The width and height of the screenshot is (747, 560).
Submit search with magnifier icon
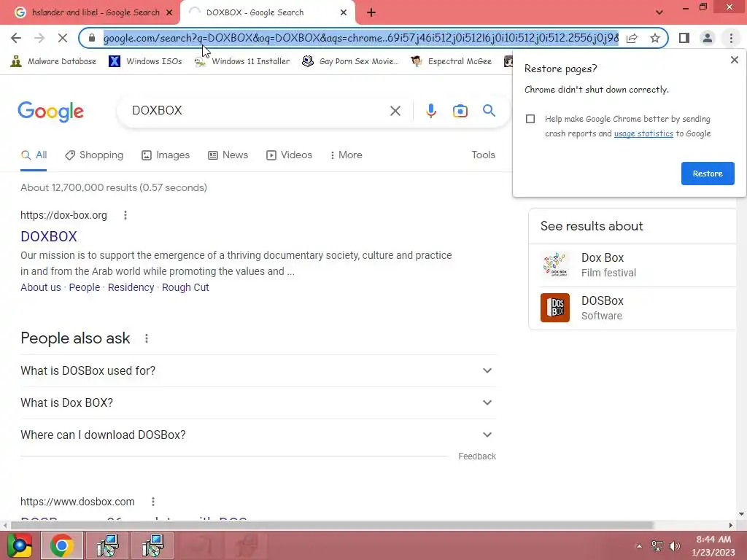tap(489, 111)
